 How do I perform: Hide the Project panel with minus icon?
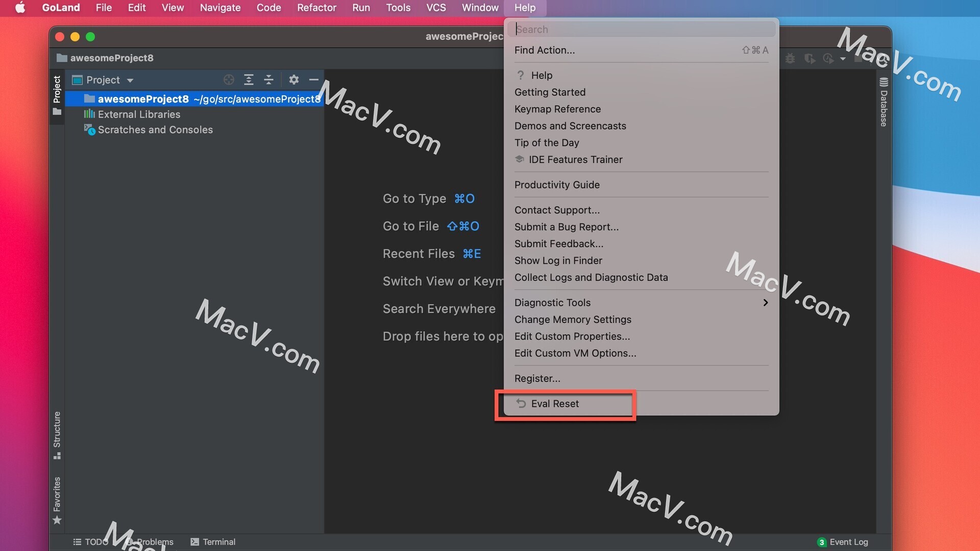[x=314, y=80]
